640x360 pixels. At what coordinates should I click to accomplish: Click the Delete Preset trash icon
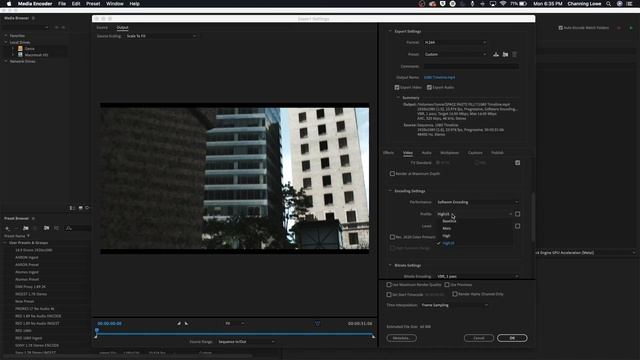515,54
